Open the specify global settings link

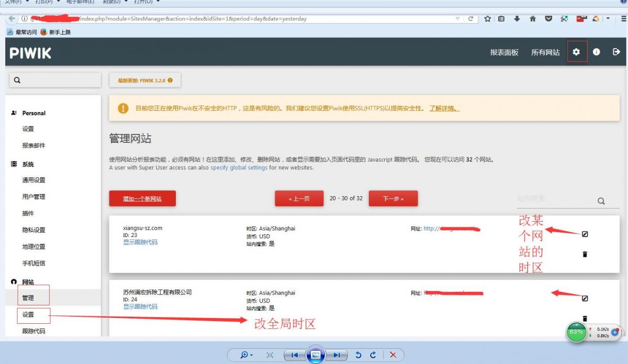[x=239, y=167]
